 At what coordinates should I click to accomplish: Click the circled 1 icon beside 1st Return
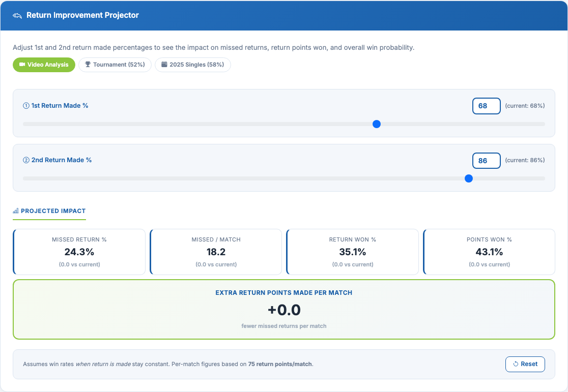26,106
